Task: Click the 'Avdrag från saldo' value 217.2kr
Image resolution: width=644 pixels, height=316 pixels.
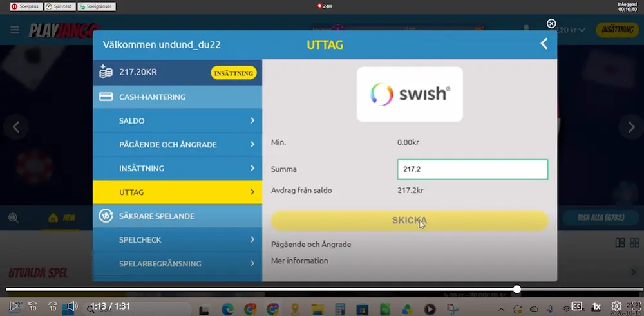Action: tap(410, 191)
